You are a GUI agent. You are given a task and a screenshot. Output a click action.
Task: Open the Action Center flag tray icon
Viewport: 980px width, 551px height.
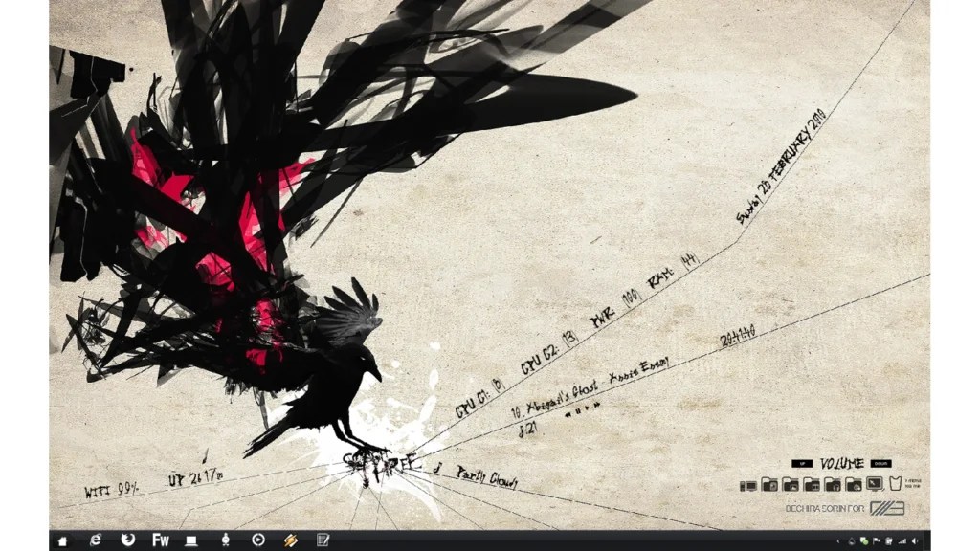pyautogui.click(x=877, y=541)
